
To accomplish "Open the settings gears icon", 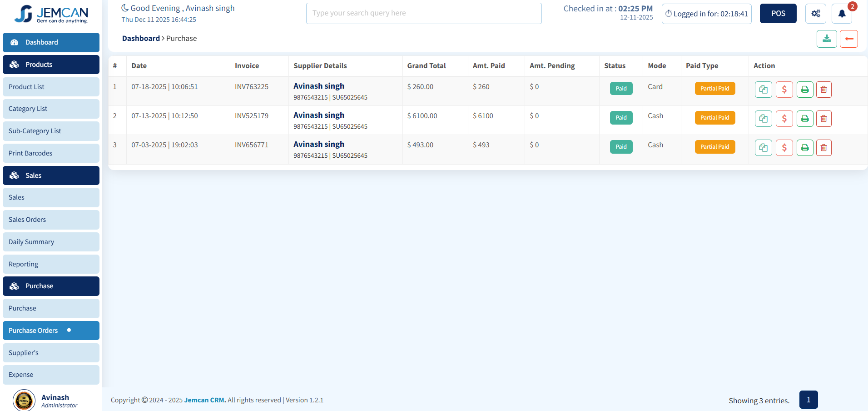I will coord(815,14).
